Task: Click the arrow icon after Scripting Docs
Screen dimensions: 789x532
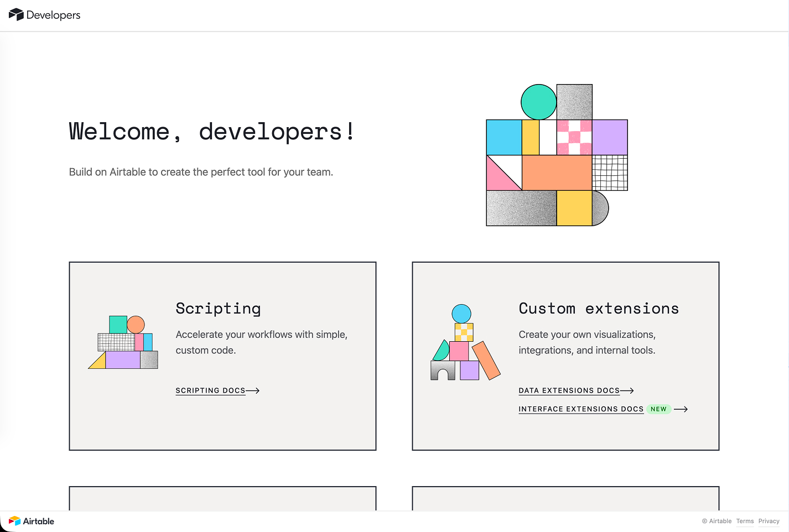Action: pyautogui.click(x=253, y=390)
